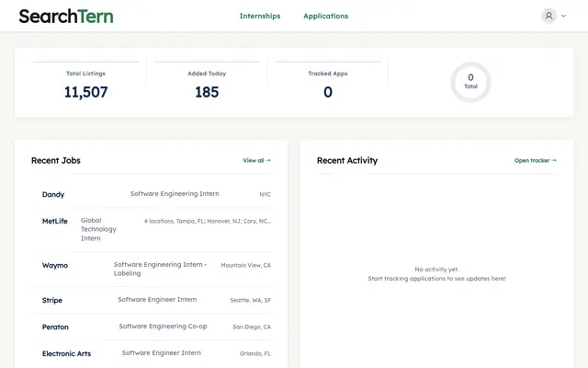Screen dimensions: 588x368
Task: Open Waymo Software Engineering Intern listing
Action: tap(152, 270)
